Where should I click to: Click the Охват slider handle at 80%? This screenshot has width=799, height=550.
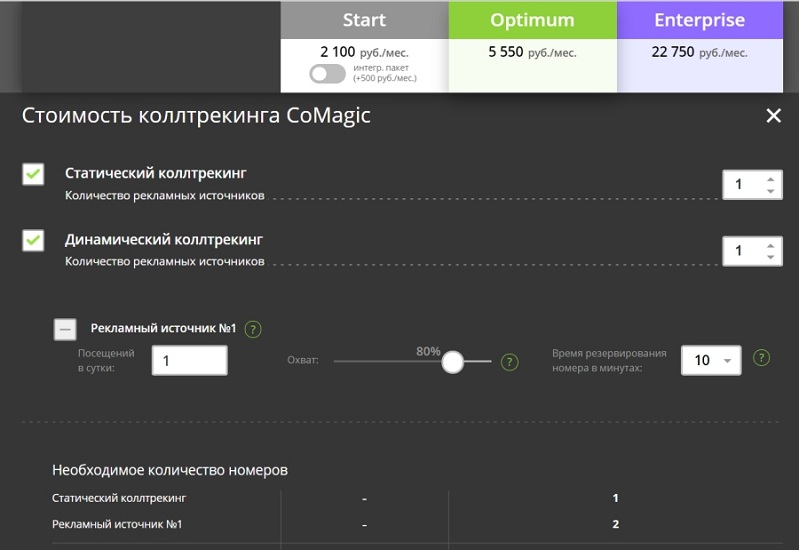(452, 362)
